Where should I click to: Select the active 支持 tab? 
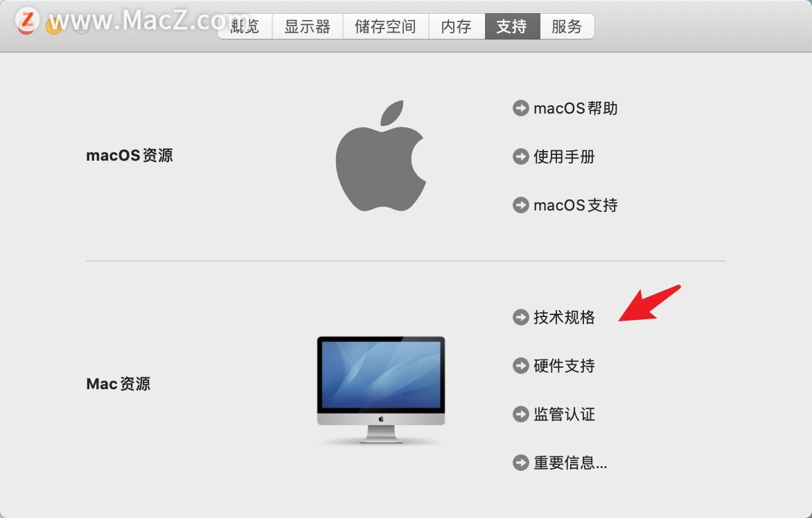[512, 26]
